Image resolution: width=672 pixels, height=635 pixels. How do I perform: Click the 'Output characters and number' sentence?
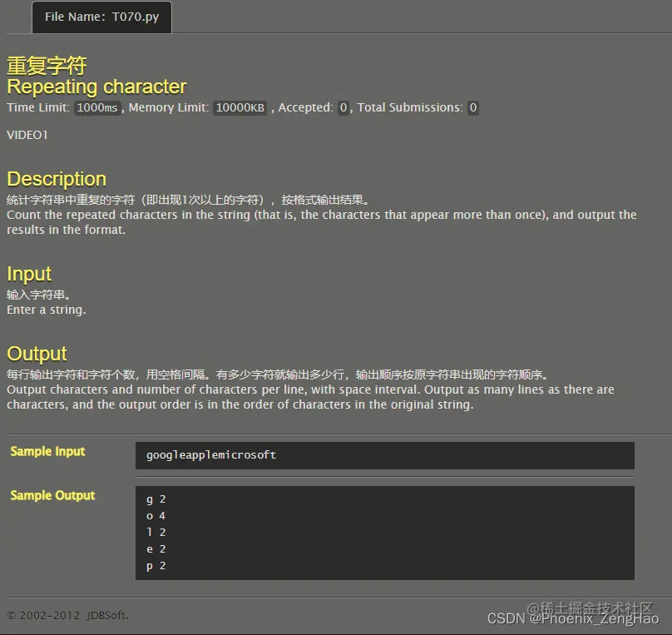point(310,397)
